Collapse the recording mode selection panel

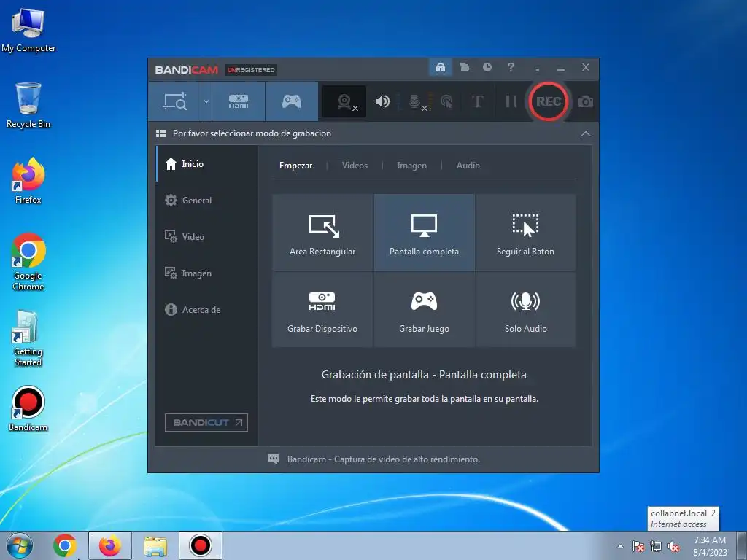click(586, 134)
